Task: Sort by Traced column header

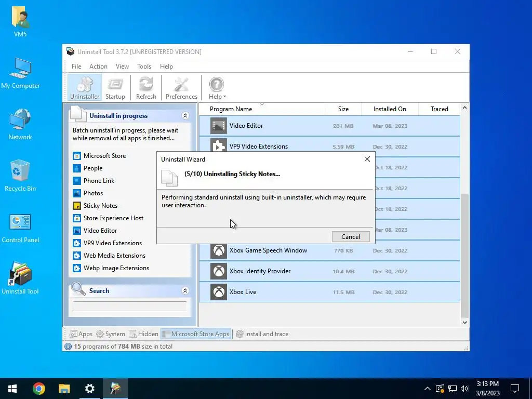Action: pos(440,109)
